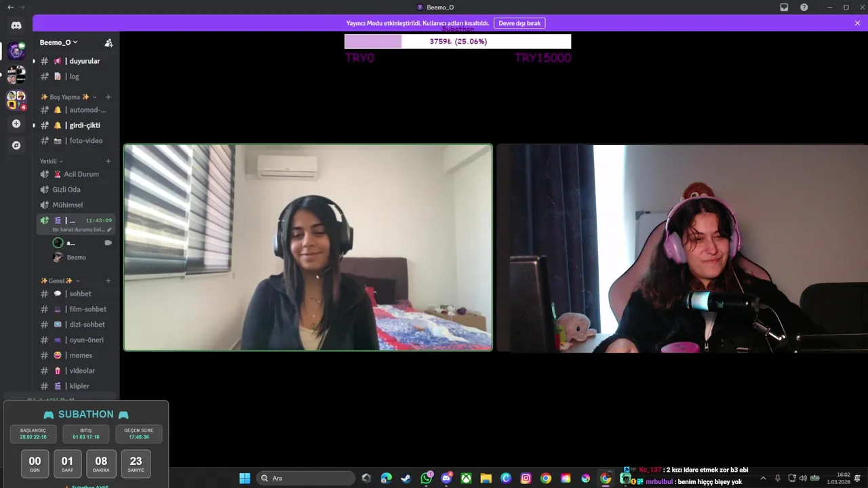Open the videolar channel
The height and width of the screenshot is (488, 868).
point(76,371)
